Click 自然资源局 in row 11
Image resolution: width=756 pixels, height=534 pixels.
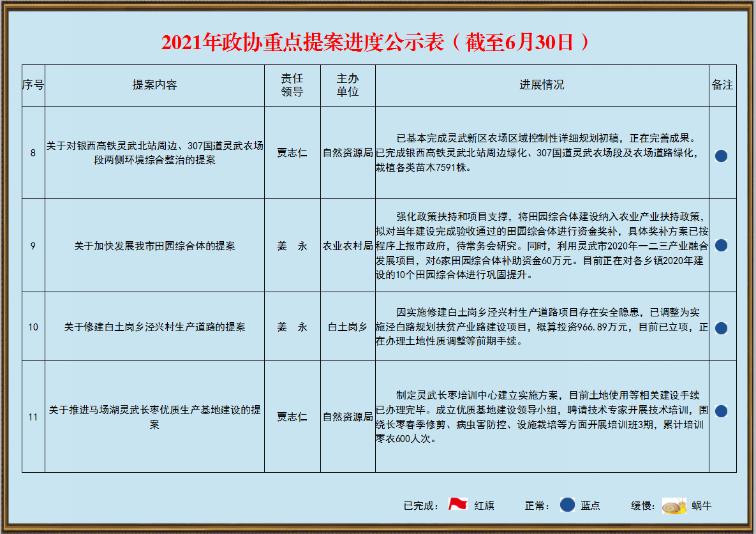[x=348, y=417]
